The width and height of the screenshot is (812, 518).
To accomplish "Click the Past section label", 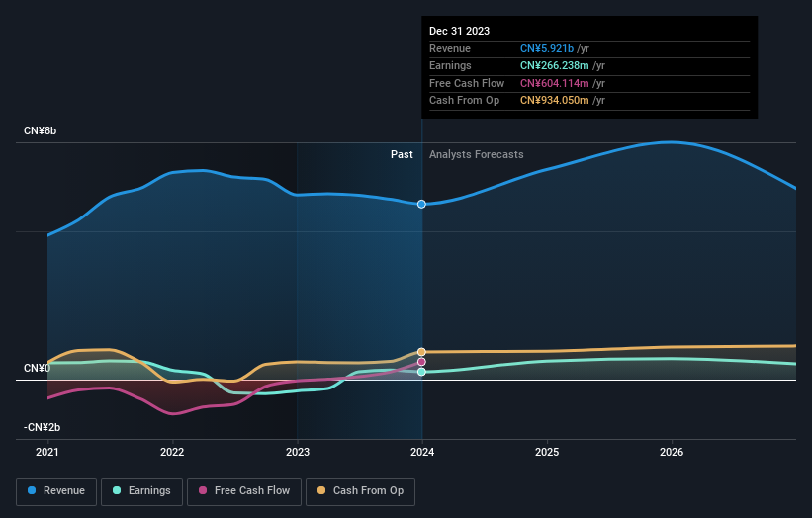I will tap(402, 155).
